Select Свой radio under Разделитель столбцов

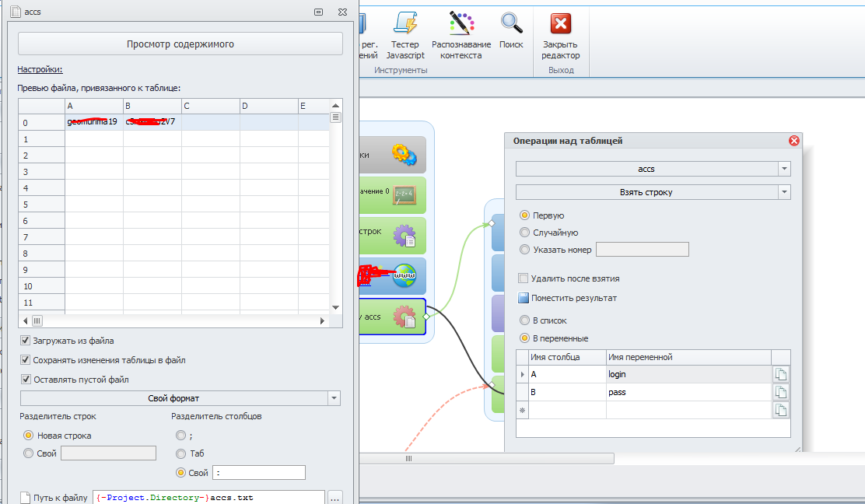point(180,473)
